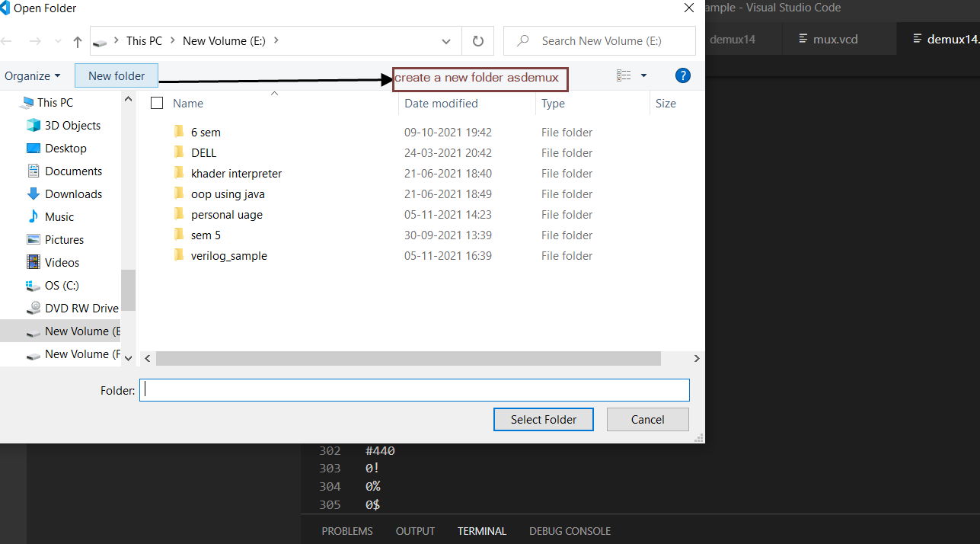
Task: Click the magnifier search icon
Action: click(522, 41)
